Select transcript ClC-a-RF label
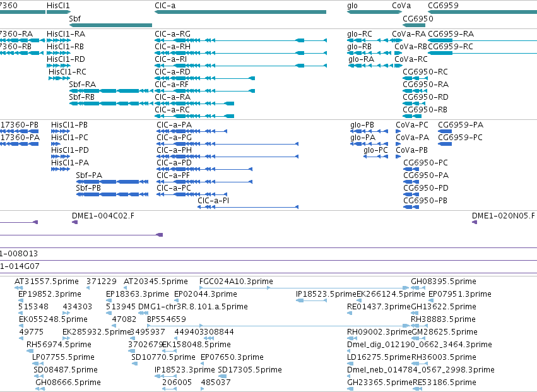 172,85
